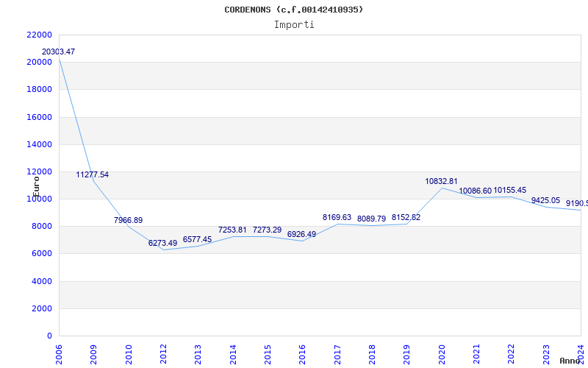Click the y-axis value 20000

click(x=40, y=62)
